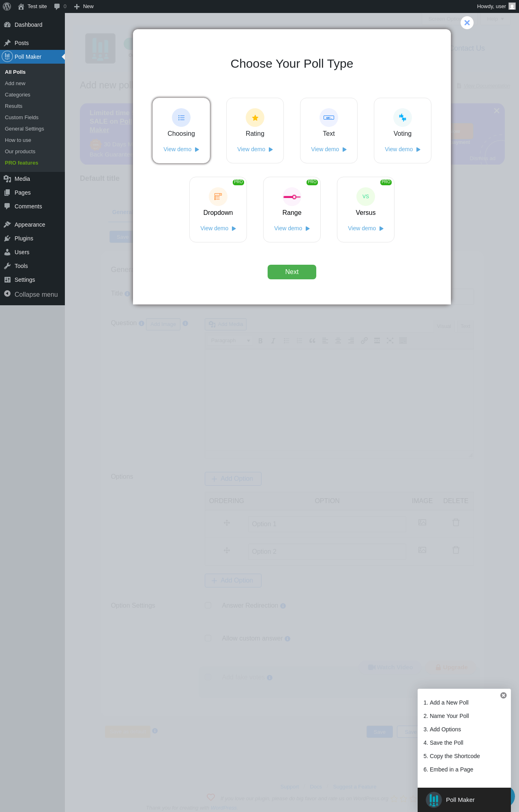Pick the Versus VS poll type
The width and height of the screenshot is (519, 812).
pyautogui.click(x=366, y=210)
